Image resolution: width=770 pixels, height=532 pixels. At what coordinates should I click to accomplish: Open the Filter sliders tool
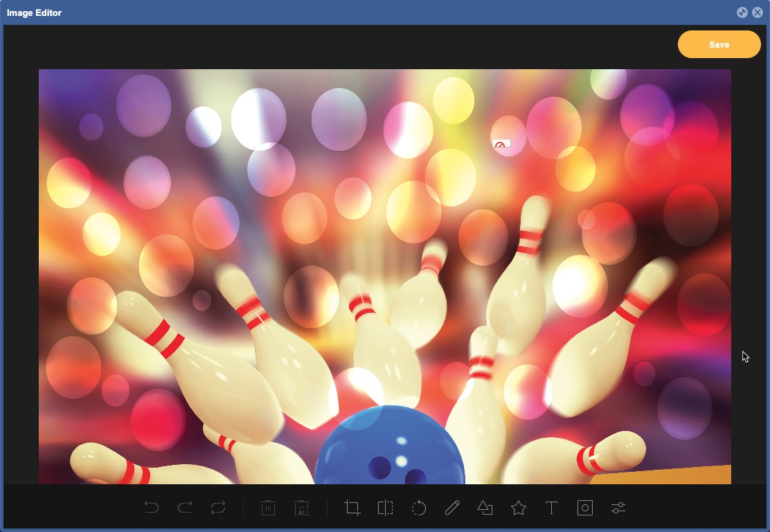click(618, 508)
